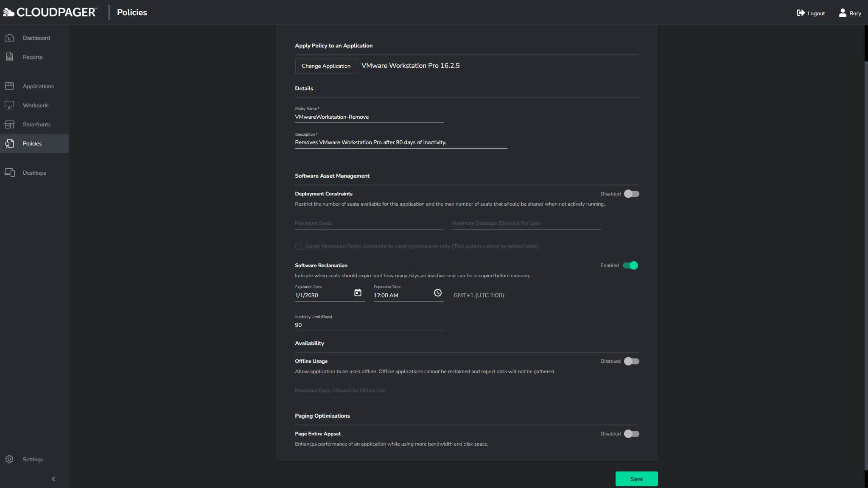Viewport: 868px width, 488px height.
Task: Click the Storefronts shop icon
Action: tap(9, 124)
